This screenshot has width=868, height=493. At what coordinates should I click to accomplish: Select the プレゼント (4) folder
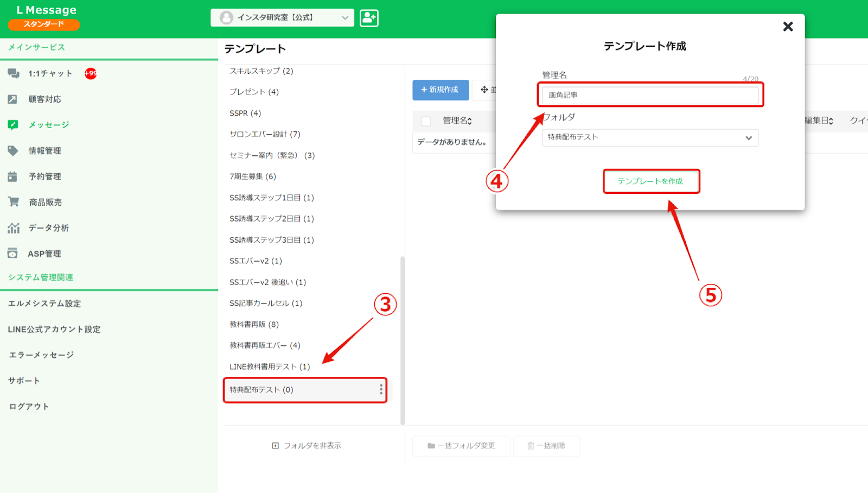click(254, 92)
